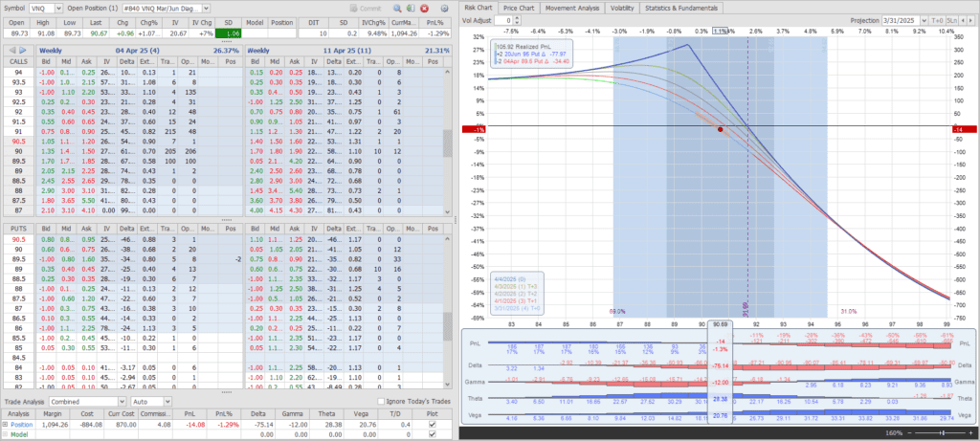Click the 11 Apr 25 (11) expiration header
Image resolution: width=980 pixels, height=441 pixels.
(350, 50)
